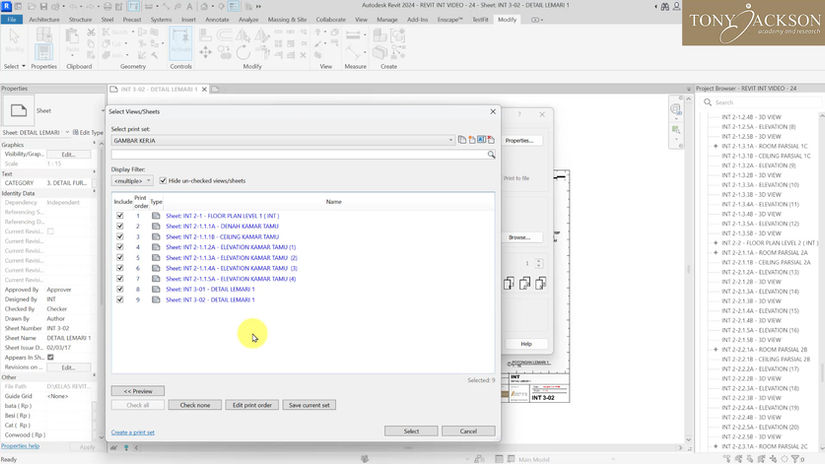Select the Rotate tool in Modify panel
The width and height of the screenshot is (825, 464).
pyautogui.click(x=243, y=52)
